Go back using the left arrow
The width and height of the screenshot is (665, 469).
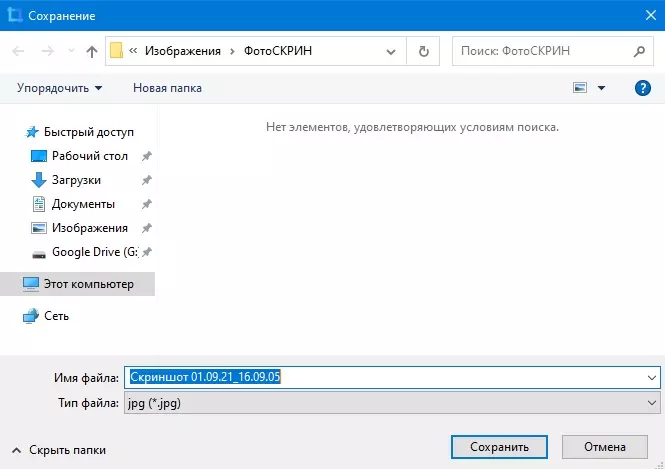[x=18, y=51]
